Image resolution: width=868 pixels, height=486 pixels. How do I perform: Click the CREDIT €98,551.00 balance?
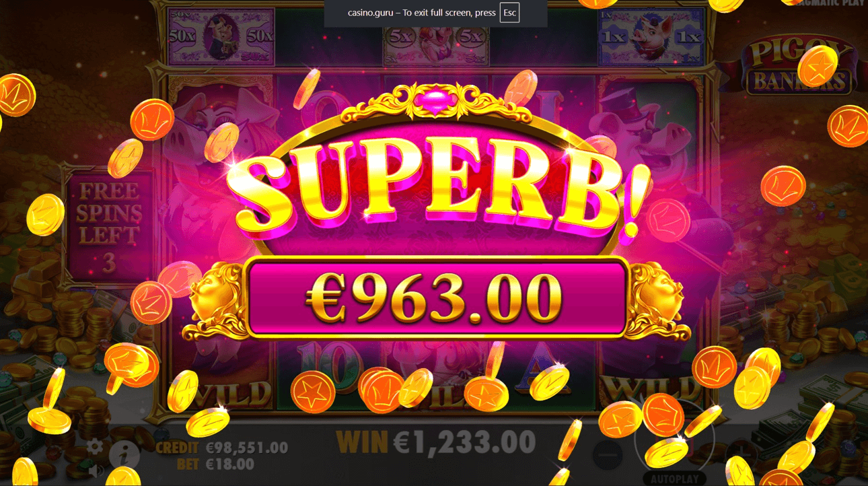coord(221,448)
